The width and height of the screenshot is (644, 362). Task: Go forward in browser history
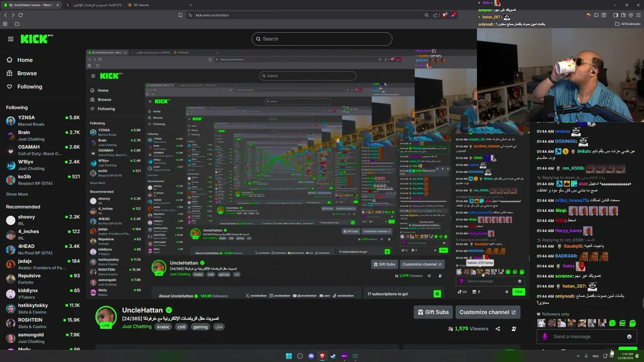click(13, 15)
